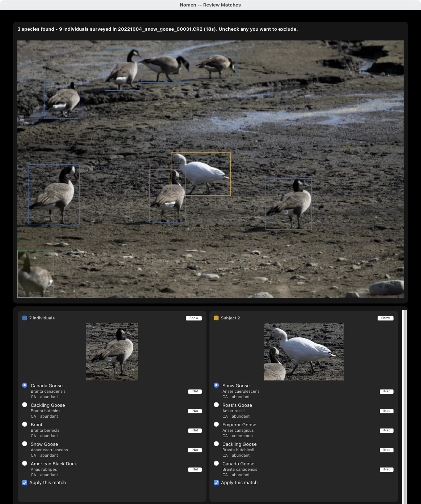Click 'uncommon' status under Emperor Goose

242,436
